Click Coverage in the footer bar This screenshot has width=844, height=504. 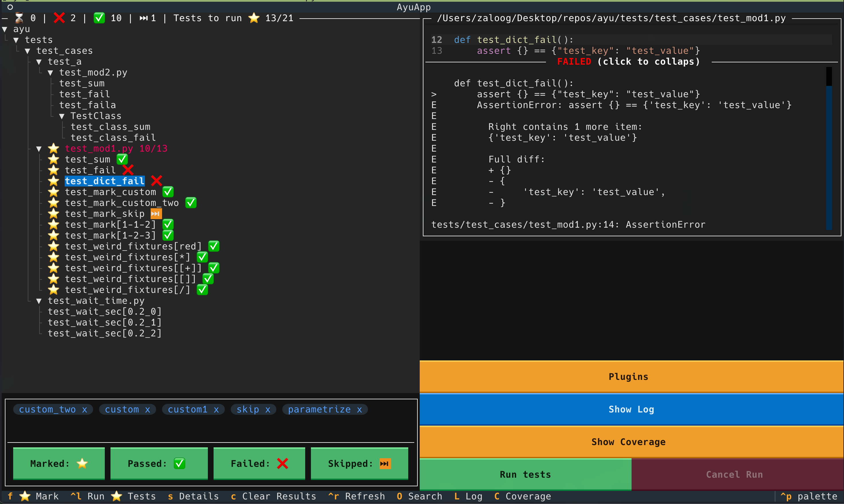[x=522, y=496]
